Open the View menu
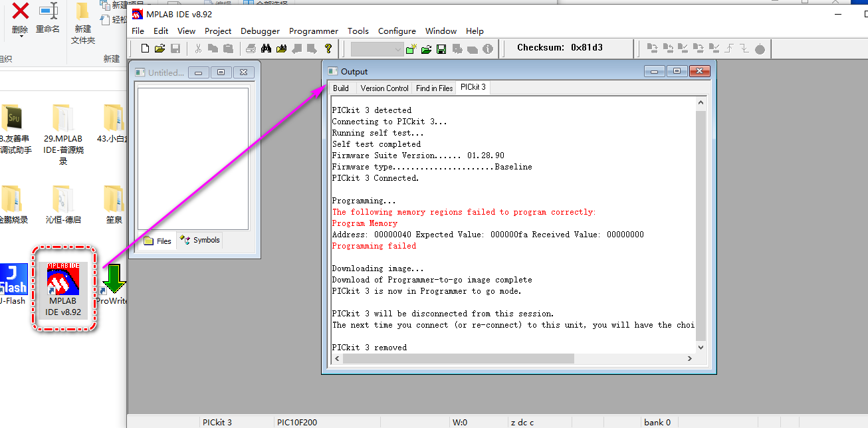Screen dimensions: 868x428 pos(186,31)
